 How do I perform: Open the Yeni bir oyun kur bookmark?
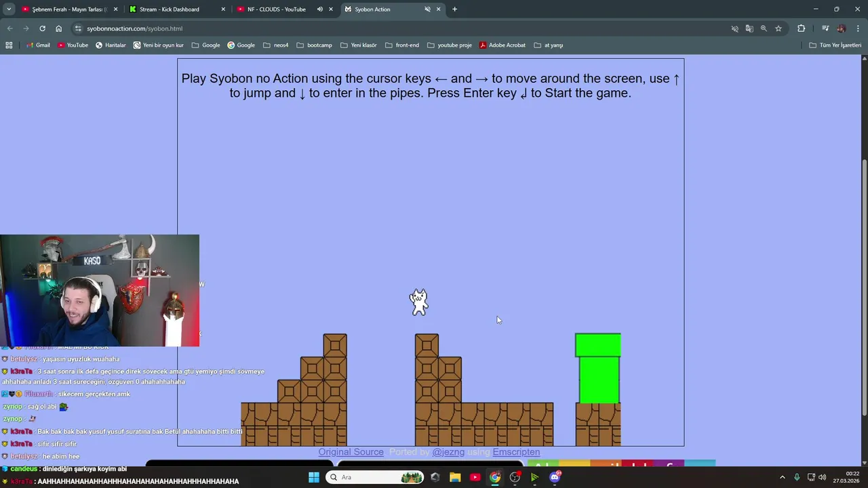[x=158, y=45]
